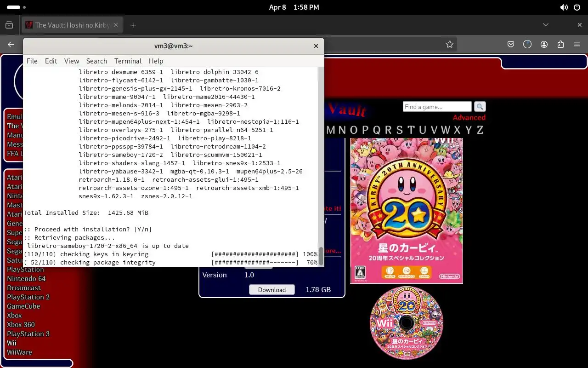Open the terminal Edit menu

(x=51, y=61)
